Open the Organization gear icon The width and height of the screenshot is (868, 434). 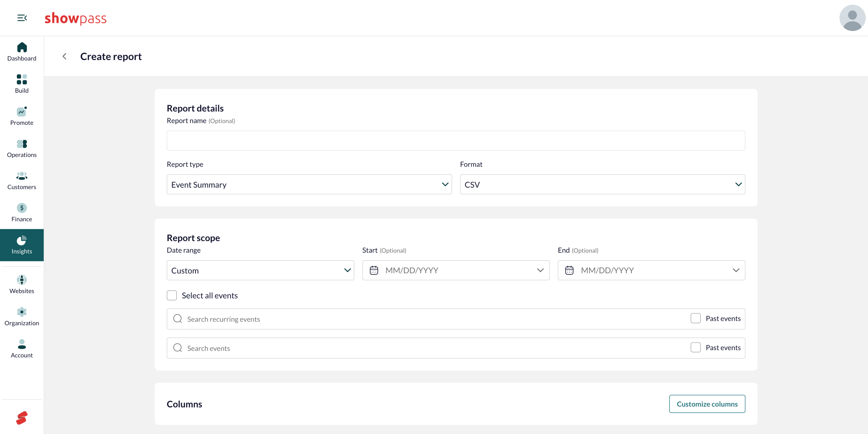point(22,312)
